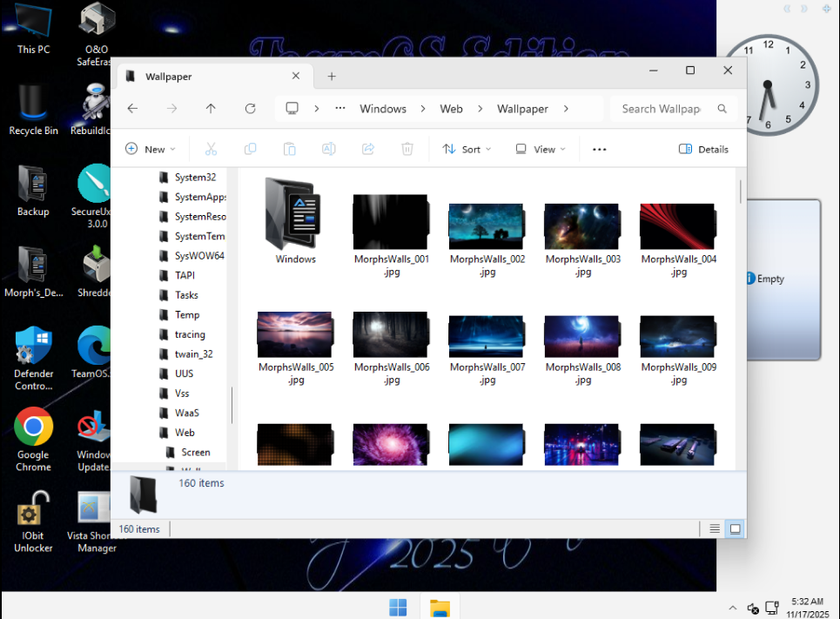Switch to details list view in status bar

715,528
